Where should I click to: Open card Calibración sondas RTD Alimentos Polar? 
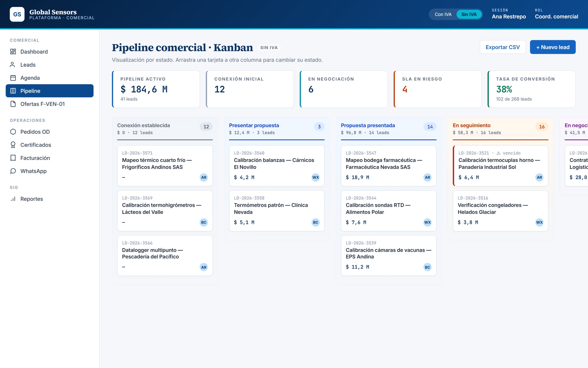(x=389, y=211)
